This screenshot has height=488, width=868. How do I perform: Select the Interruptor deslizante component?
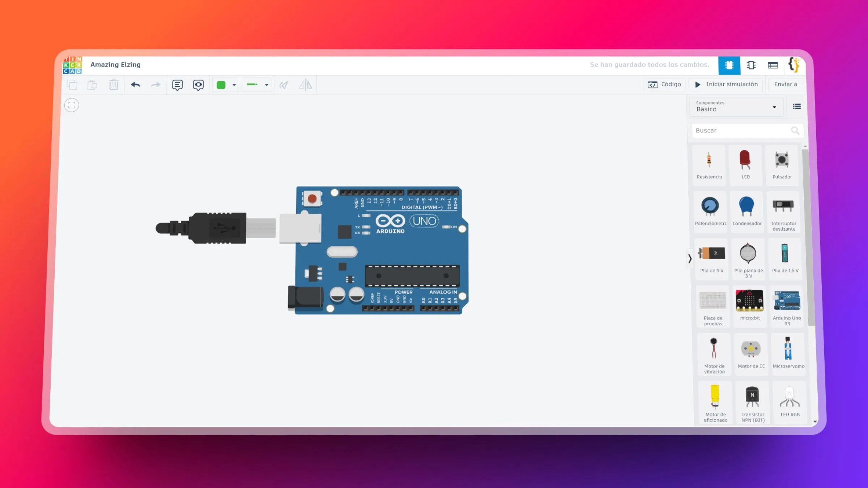coord(783,212)
